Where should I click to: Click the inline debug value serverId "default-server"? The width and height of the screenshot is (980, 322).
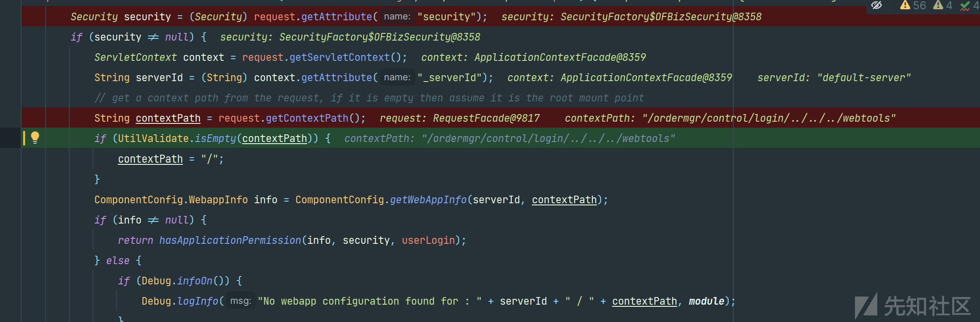834,77
